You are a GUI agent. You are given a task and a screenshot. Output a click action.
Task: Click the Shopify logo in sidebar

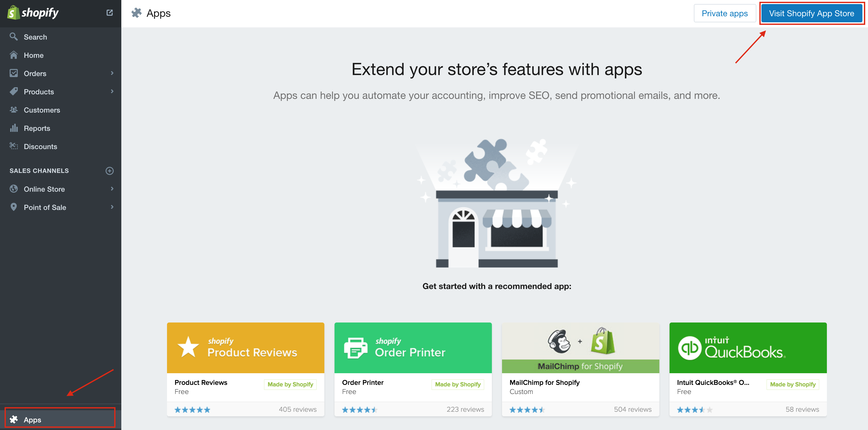[33, 13]
